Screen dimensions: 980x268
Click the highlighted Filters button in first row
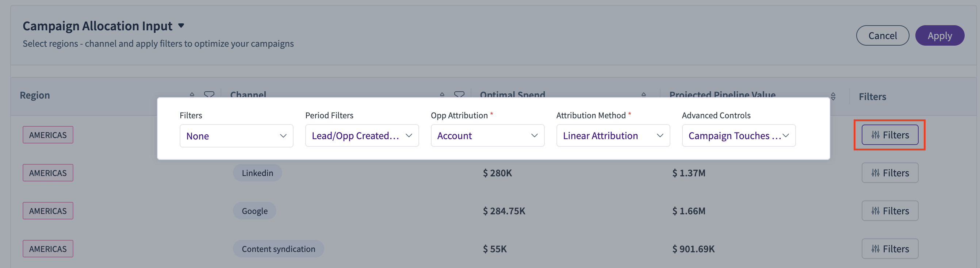click(890, 135)
